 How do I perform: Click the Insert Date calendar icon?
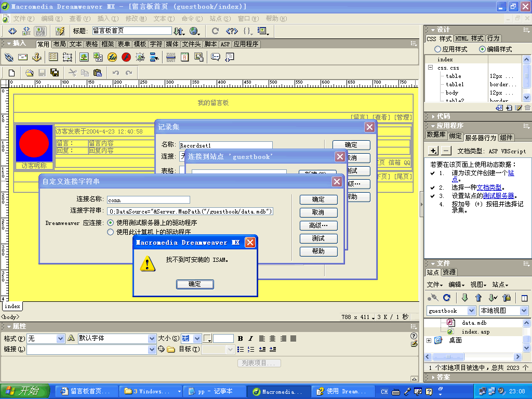[x=185, y=57]
